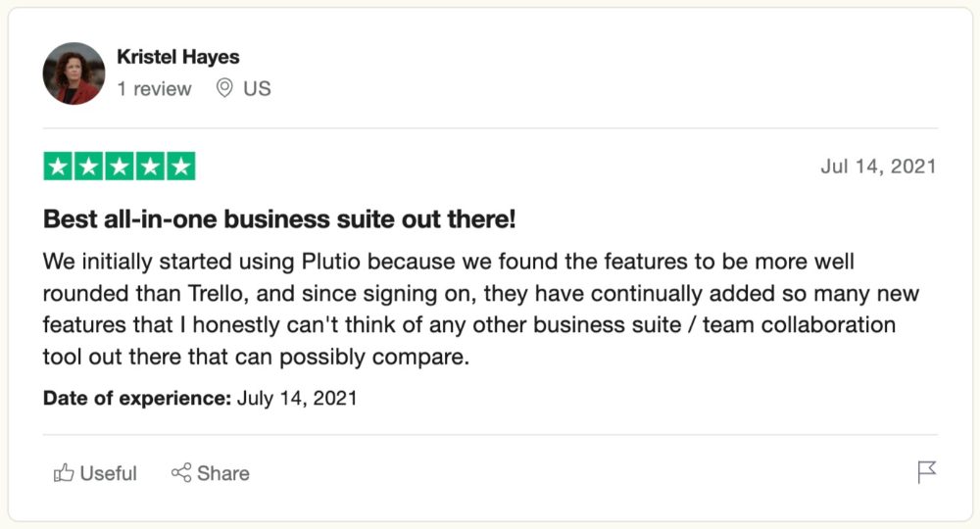Open Kristel Hayes' profile picture
The height and width of the screenshot is (529, 980).
click(73, 73)
